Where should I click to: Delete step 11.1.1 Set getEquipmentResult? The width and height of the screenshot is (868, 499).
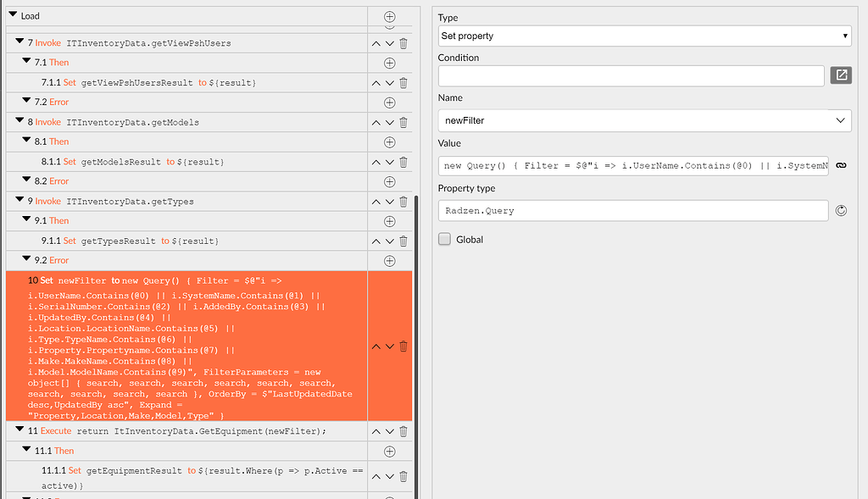[403, 476]
